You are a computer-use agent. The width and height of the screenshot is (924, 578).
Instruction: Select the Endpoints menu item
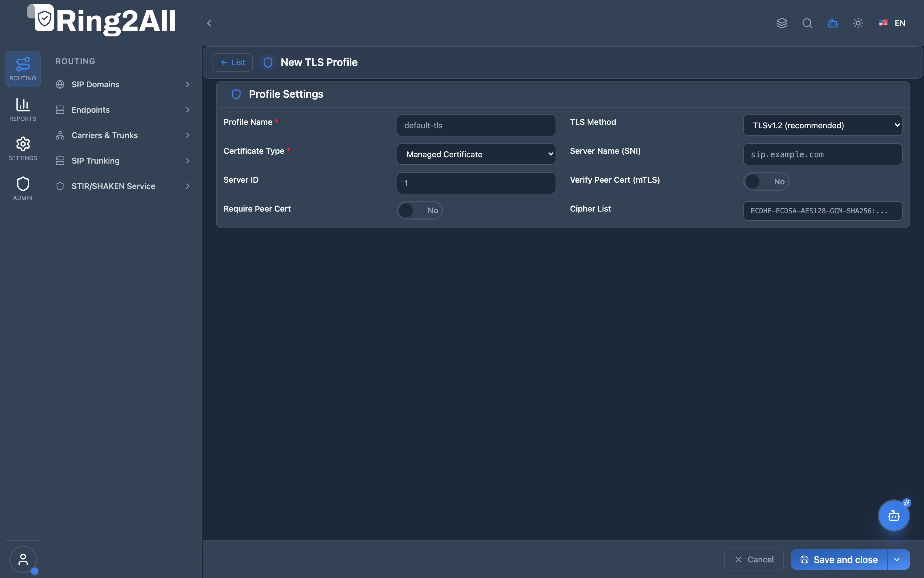click(x=123, y=110)
